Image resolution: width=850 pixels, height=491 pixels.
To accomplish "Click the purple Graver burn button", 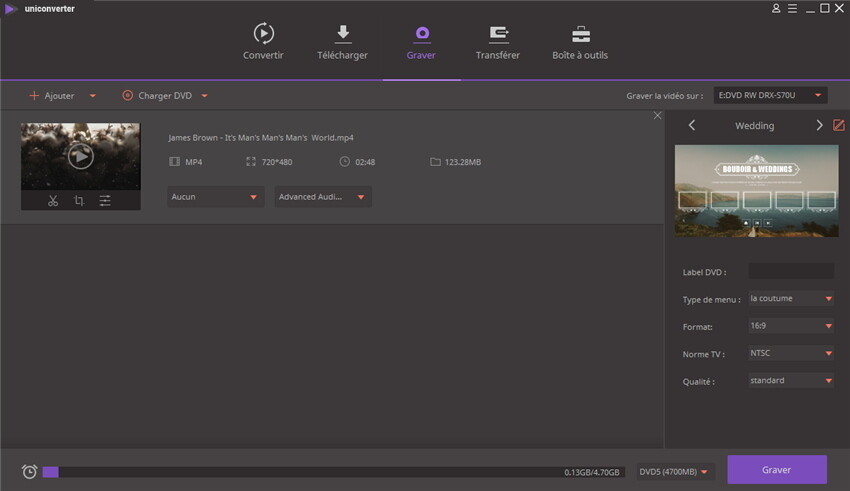I will point(776,470).
